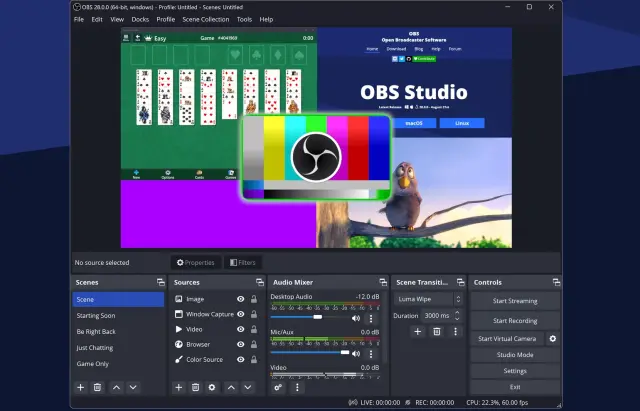Add a new scene with plus icon
Image resolution: width=640 pixels, height=411 pixels.
(x=81, y=387)
